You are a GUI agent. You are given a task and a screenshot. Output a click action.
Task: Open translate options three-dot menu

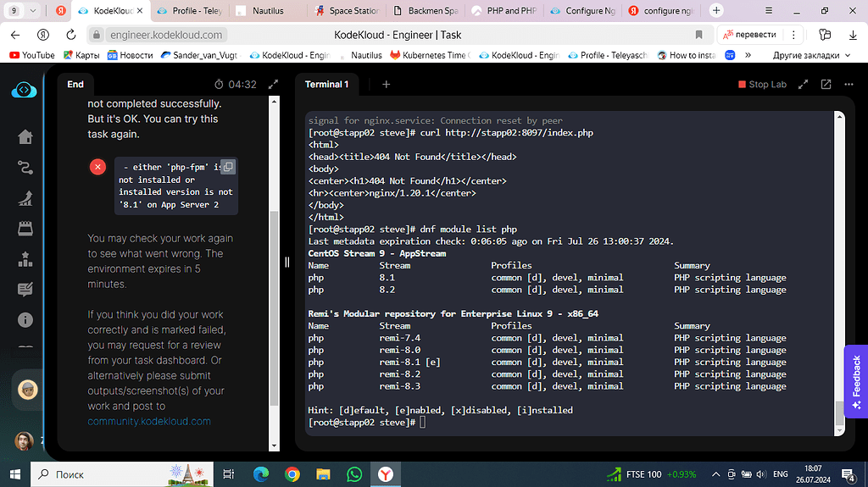click(x=793, y=35)
